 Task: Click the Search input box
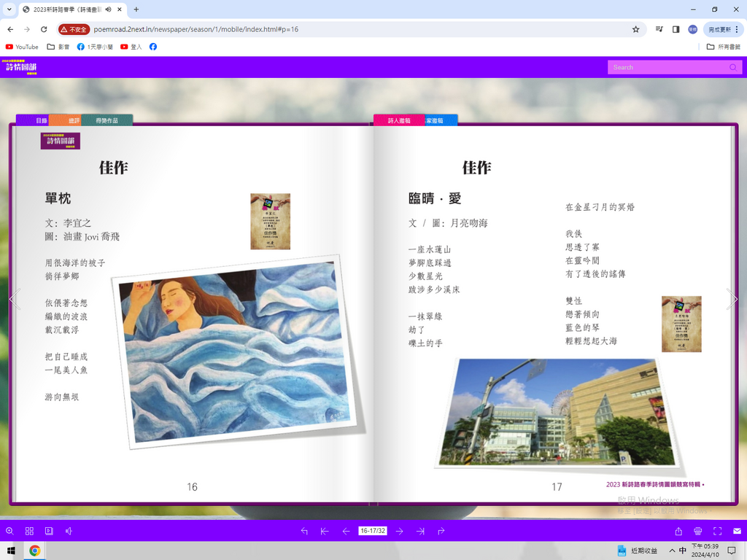[667, 67]
